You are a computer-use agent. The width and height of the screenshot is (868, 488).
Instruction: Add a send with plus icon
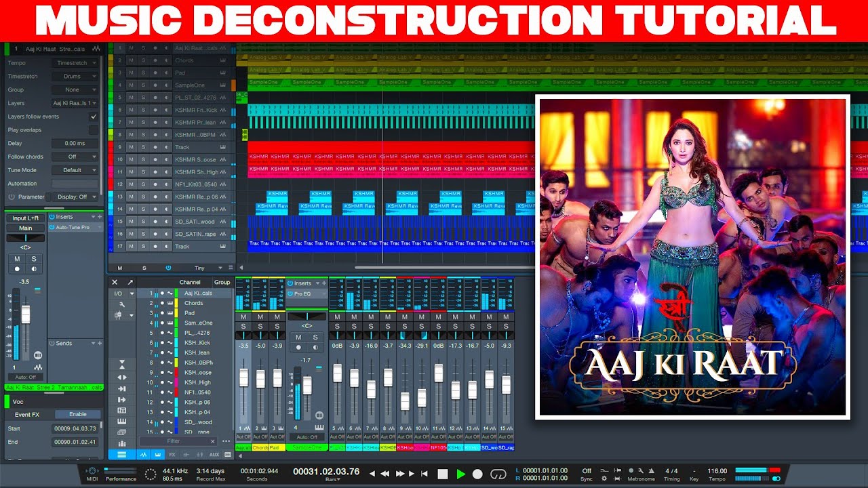(x=100, y=344)
